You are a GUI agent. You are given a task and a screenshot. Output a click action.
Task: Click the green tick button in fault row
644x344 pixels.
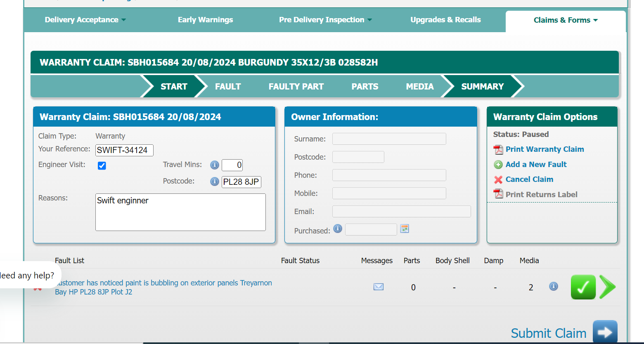[x=583, y=287]
